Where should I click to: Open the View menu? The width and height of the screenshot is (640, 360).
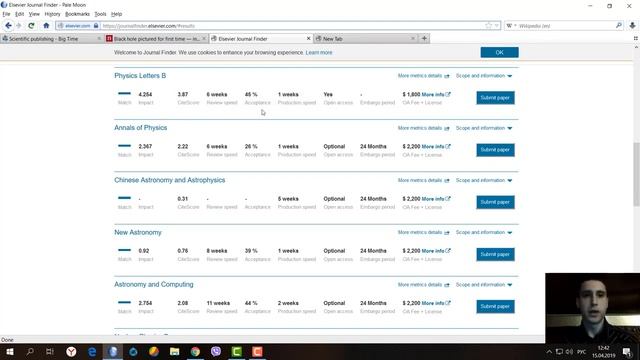[x=34, y=14]
